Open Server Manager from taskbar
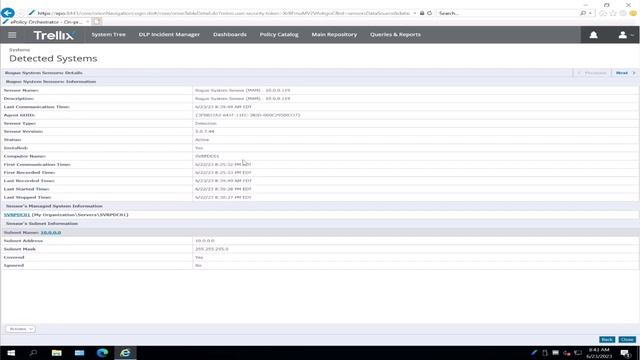The height and width of the screenshot is (360, 640). pyautogui.click(x=79, y=353)
